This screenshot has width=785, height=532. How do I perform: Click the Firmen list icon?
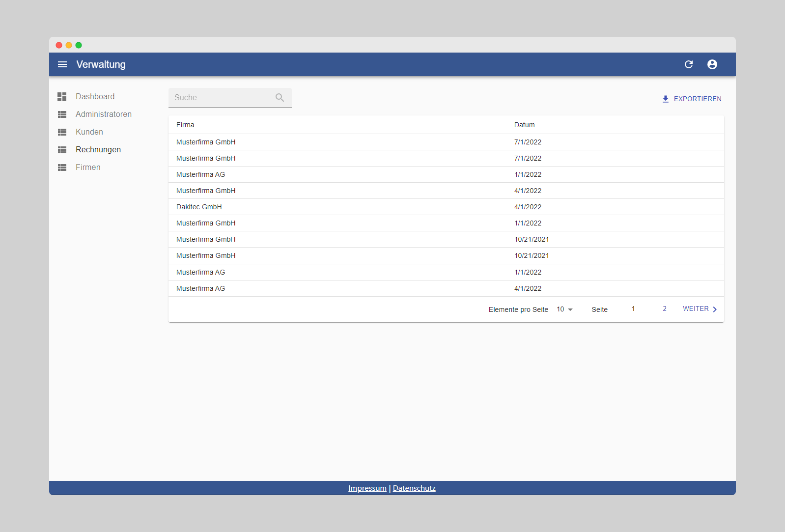point(62,168)
